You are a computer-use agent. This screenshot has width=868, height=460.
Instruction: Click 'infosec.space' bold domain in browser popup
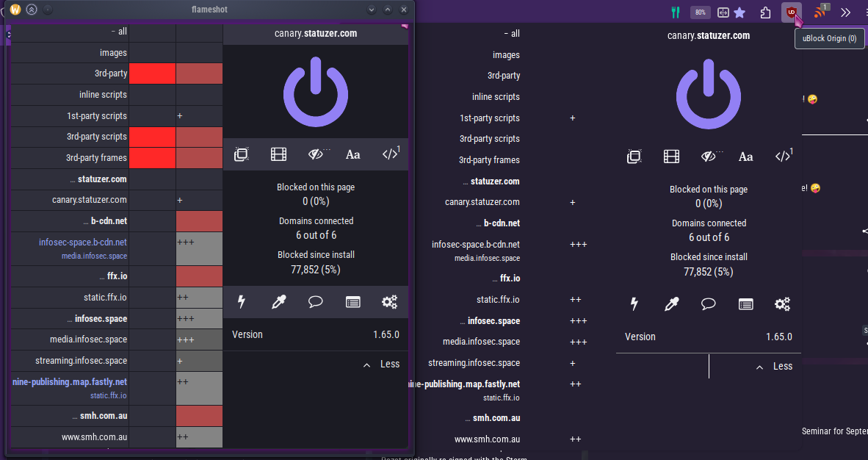[493, 321]
